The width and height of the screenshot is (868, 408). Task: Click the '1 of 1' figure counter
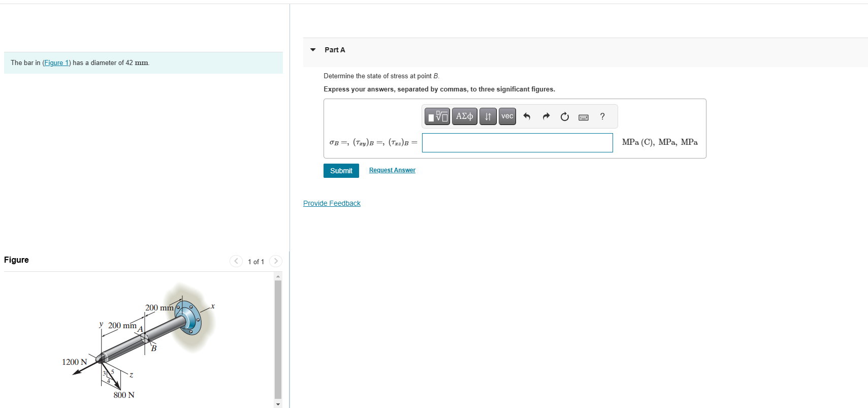tap(256, 262)
